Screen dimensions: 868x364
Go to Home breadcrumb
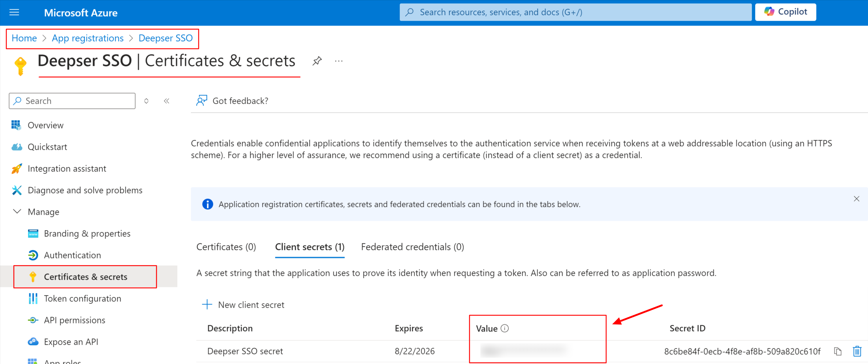24,38
